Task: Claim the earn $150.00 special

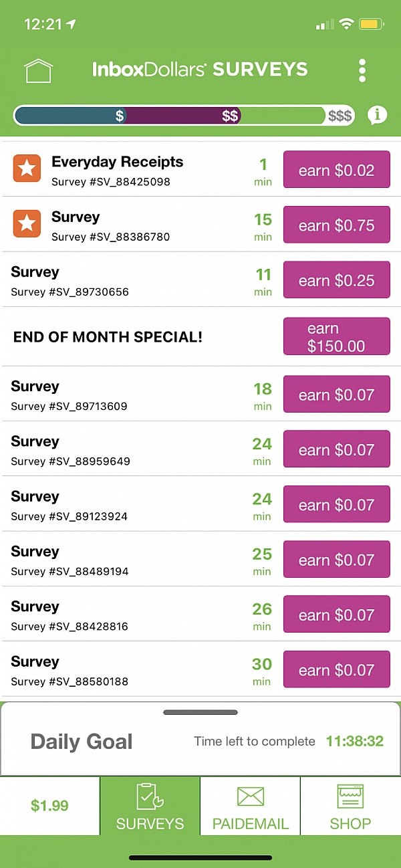Action: 336,337
